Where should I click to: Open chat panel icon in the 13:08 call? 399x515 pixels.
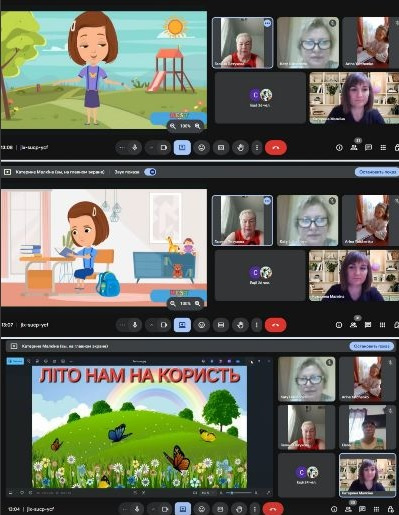[x=368, y=147]
